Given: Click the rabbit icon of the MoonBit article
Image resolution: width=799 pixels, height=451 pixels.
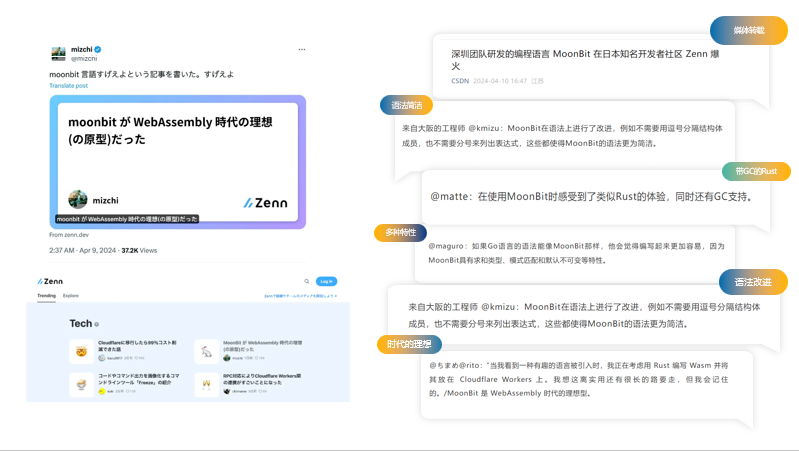Looking at the screenshot, I should pos(204,351).
